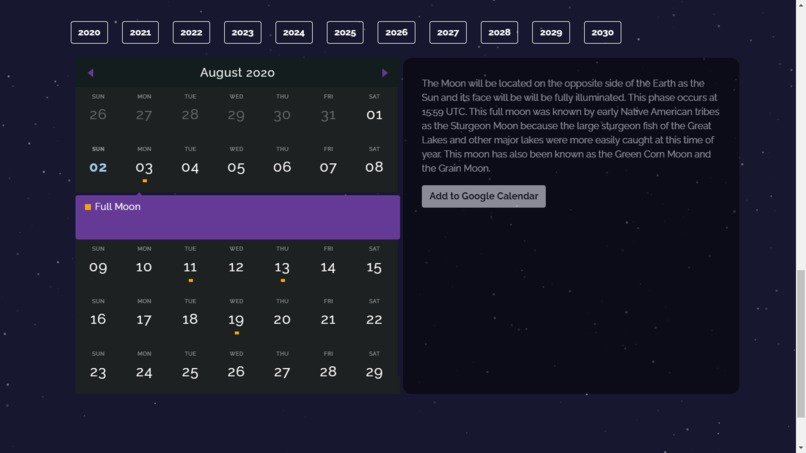Select year 2024 button
This screenshot has height=453, width=806.
tap(294, 32)
